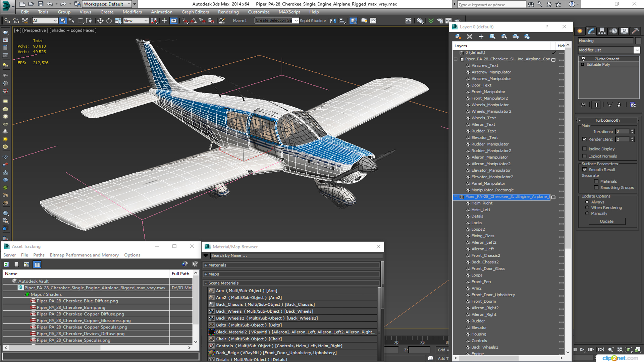The image size is (644, 362).
Task: Open the Hierarchy command panel tab
Action: coord(602,31)
